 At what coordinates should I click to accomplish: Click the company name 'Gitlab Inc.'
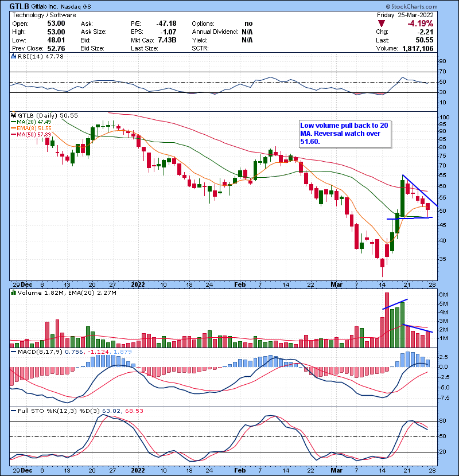coord(45,7)
